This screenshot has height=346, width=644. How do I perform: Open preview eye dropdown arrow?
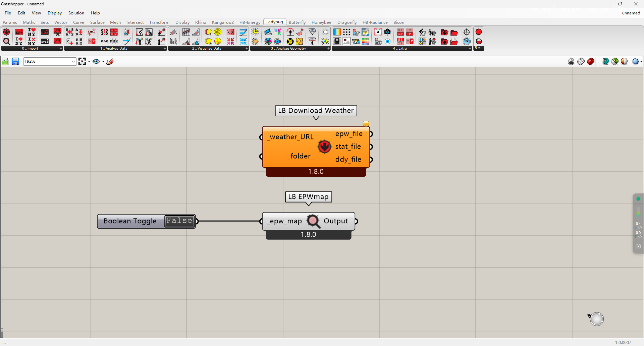point(103,61)
